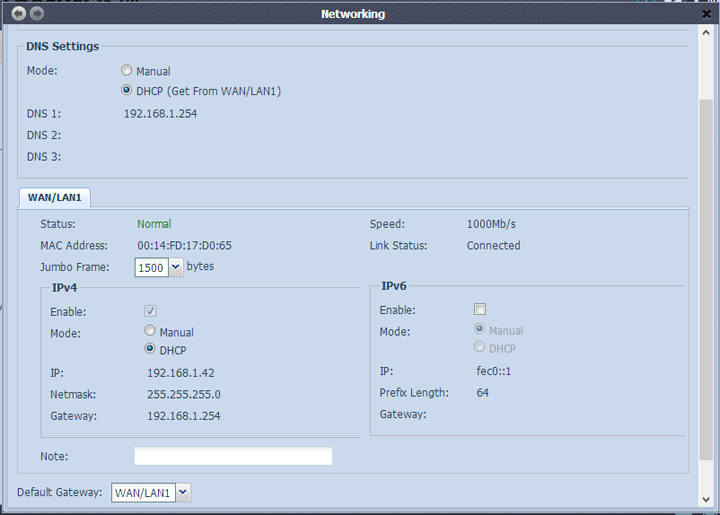The height and width of the screenshot is (515, 720).
Task: Choose Manual mode under IPv6
Action: 480,330
